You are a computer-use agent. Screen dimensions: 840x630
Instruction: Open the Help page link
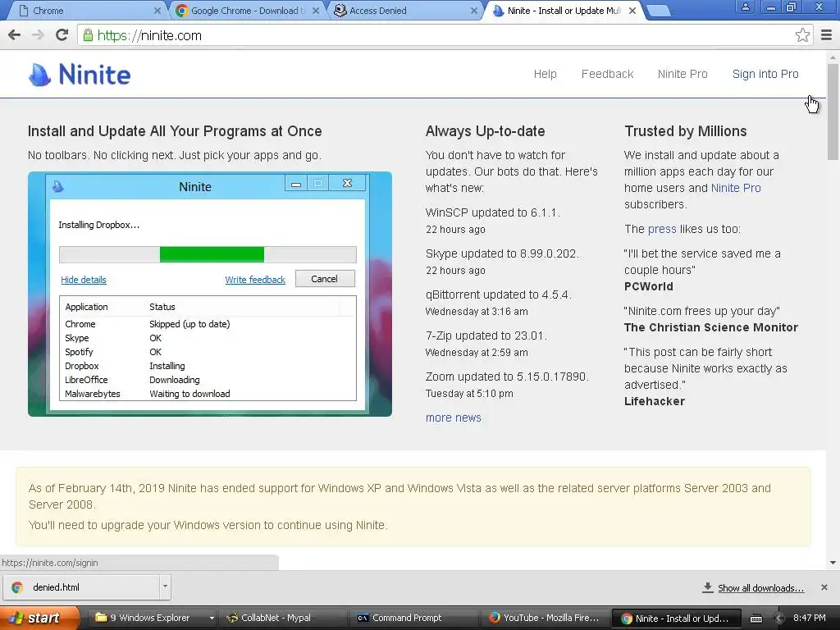tap(545, 74)
